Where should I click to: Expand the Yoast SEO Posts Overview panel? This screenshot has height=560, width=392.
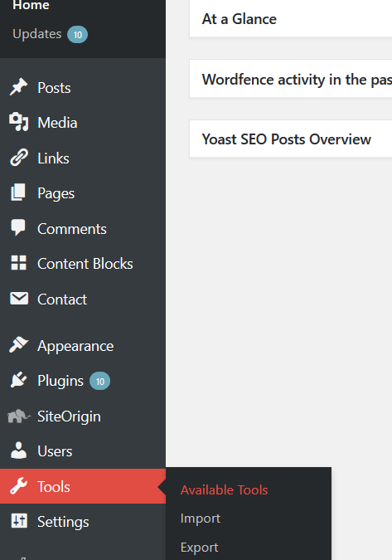coord(291,139)
